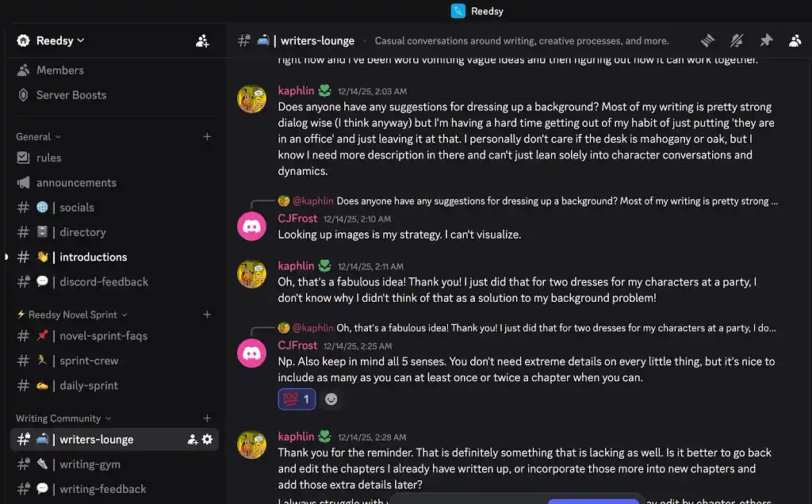Click CJFrost's avatar on first reply
The image size is (812, 504).
[x=252, y=226]
